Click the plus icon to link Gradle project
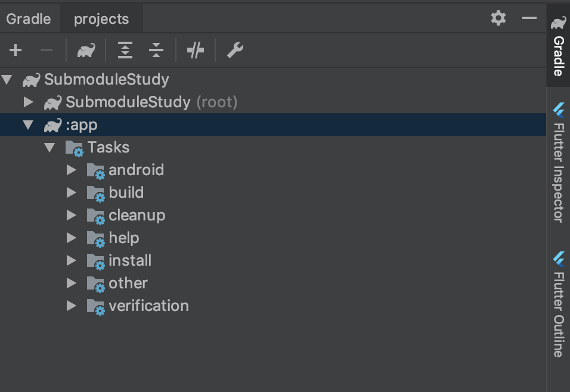Screen dimensions: 570x392 (16, 50)
